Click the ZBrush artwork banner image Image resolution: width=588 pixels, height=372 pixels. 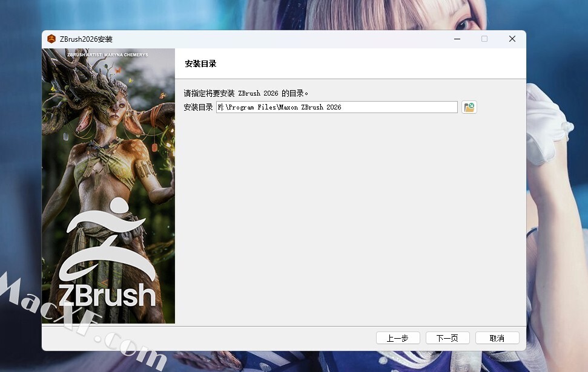pyautogui.click(x=108, y=186)
